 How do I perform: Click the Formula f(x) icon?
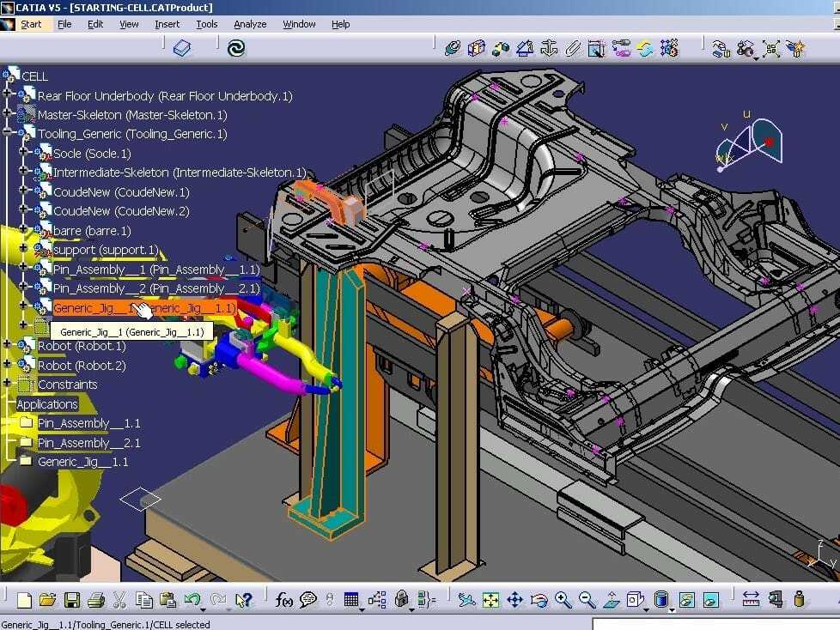click(x=284, y=600)
